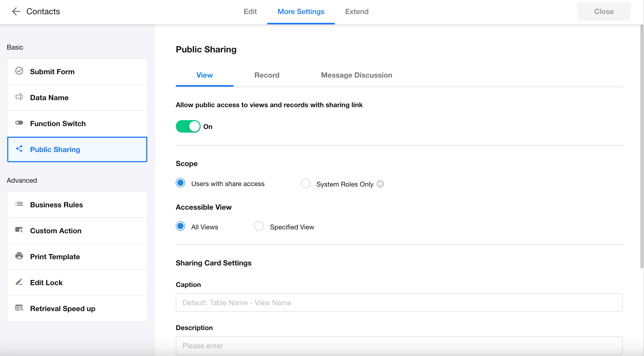Switch to the Record tab

(x=267, y=75)
